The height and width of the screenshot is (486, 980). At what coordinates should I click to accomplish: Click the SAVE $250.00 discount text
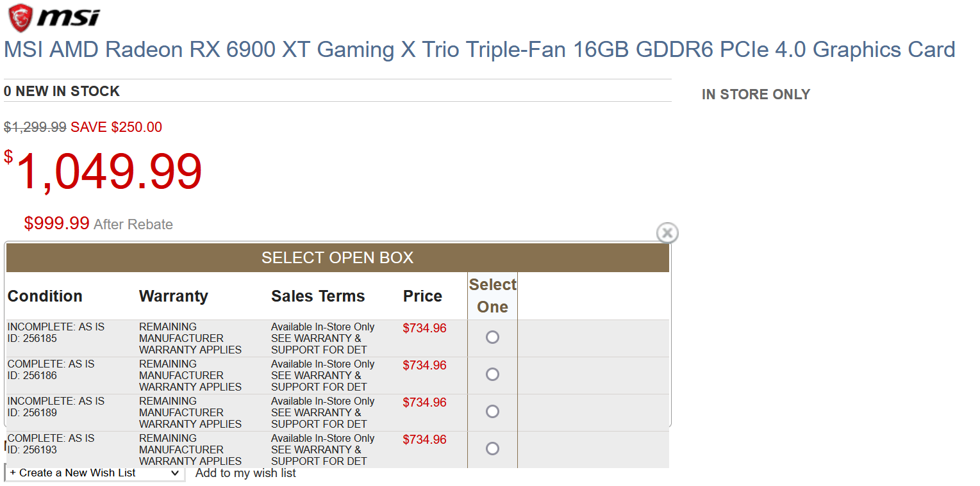pyautogui.click(x=116, y=127)
